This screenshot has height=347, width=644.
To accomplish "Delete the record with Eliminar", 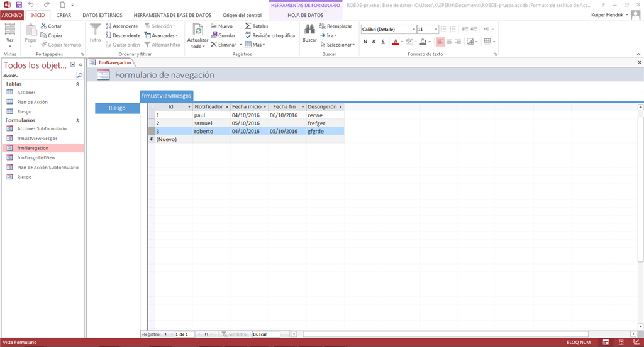I will point(223,45).
